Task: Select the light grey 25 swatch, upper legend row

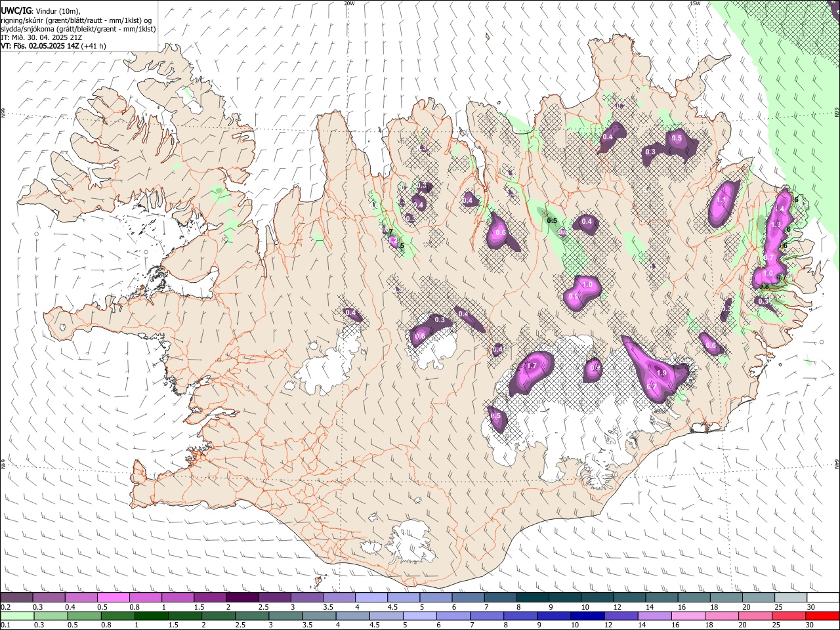Action: point(791,598)
